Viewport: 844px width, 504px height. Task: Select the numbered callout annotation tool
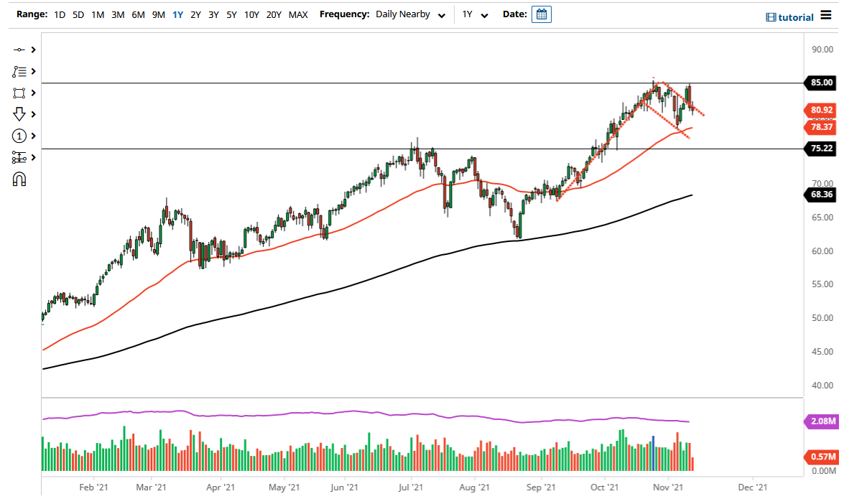click(x=20, y=136)
